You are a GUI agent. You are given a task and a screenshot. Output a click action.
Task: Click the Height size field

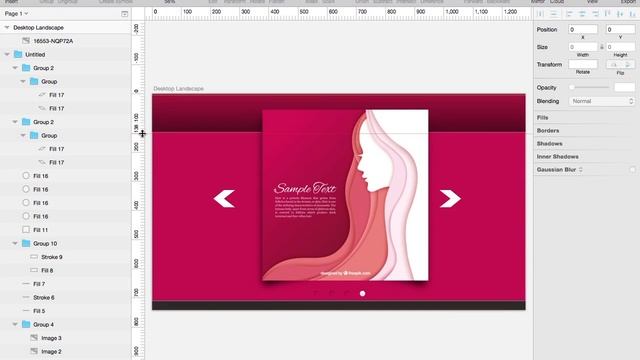620,47
